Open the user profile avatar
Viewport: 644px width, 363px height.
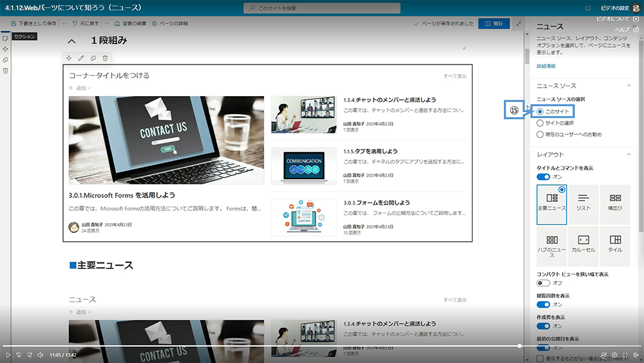pyautogui.click(x=636, y=8)
